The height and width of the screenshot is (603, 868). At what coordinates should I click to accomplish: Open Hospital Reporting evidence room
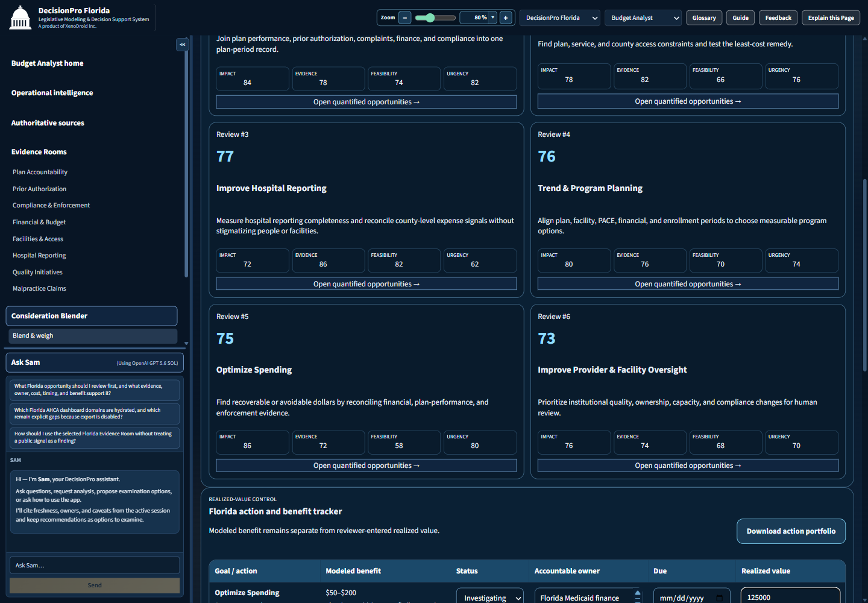39,256
